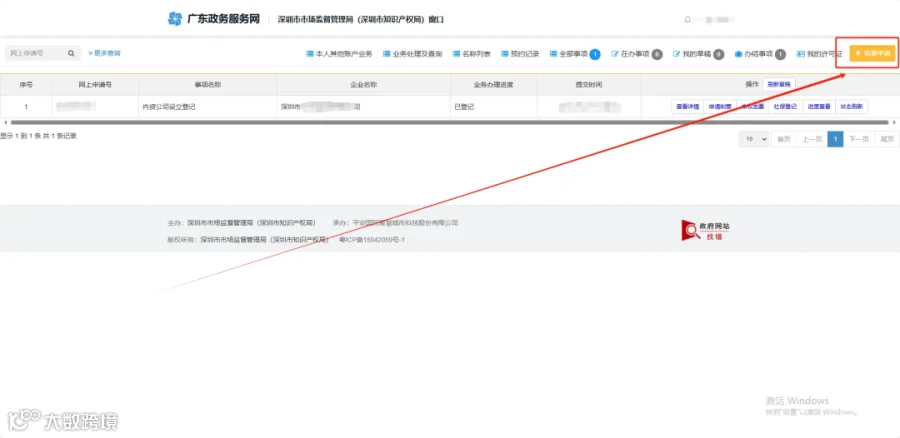Screen dimensions: 900x438
Task: Switch to 我的草稿 tab
Action: point(698,54)
